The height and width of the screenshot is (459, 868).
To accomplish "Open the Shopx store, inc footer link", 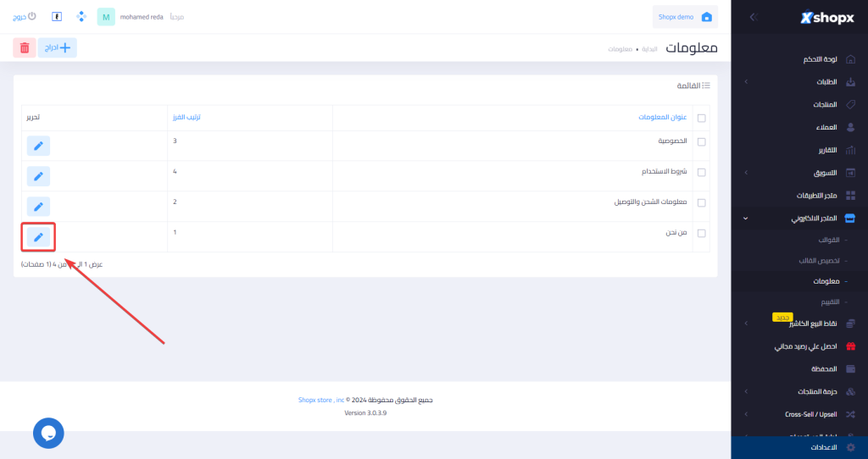I will [321, 400].
